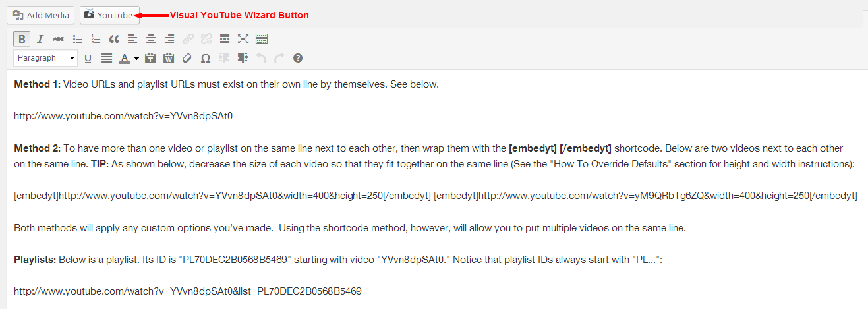This screenshot has width=868, height=309.
Task: Open the editor keyboard shortcuts help
Action: pos(298,58)
